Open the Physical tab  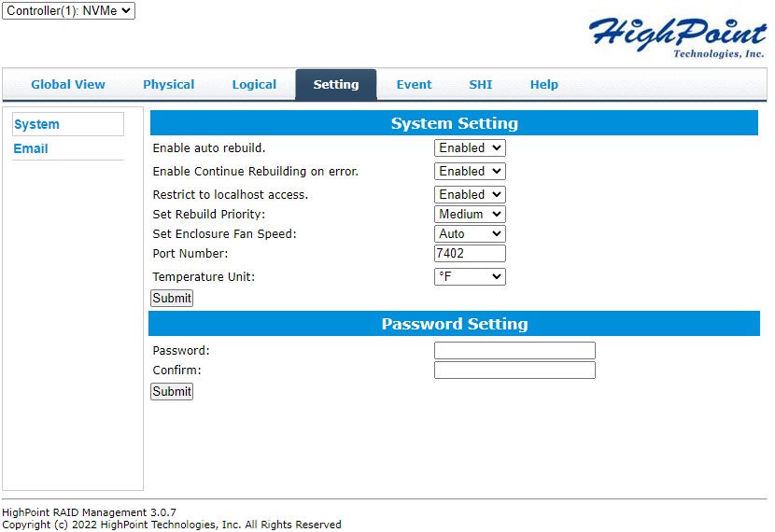[x=168, y=84]
